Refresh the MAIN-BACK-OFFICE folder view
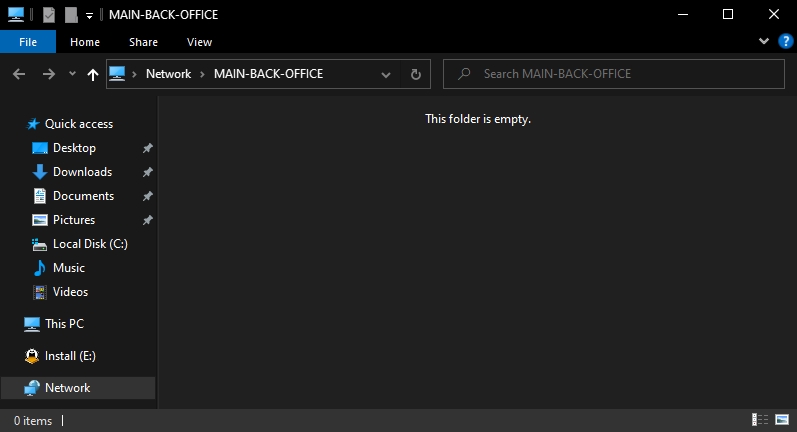The image size is (797, 432). pos(416,74)
